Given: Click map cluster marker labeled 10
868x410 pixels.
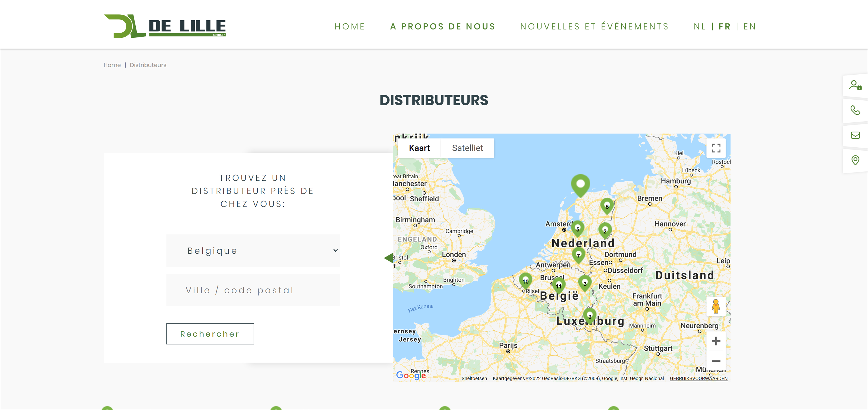Looking at the screenshot, I should point(525,281).
